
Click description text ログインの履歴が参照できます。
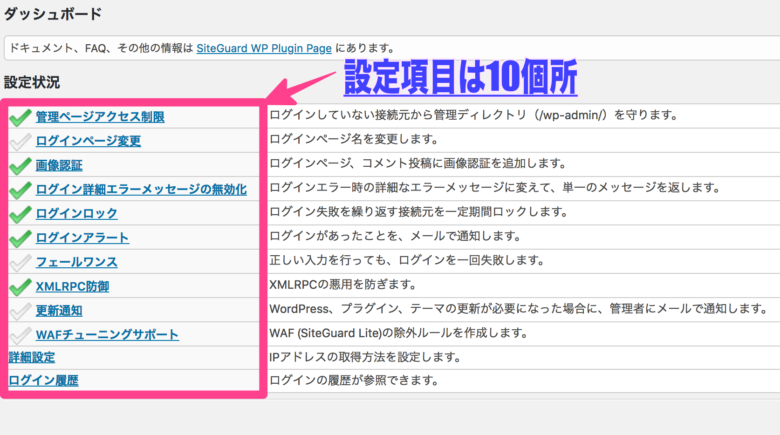(354, 380)
